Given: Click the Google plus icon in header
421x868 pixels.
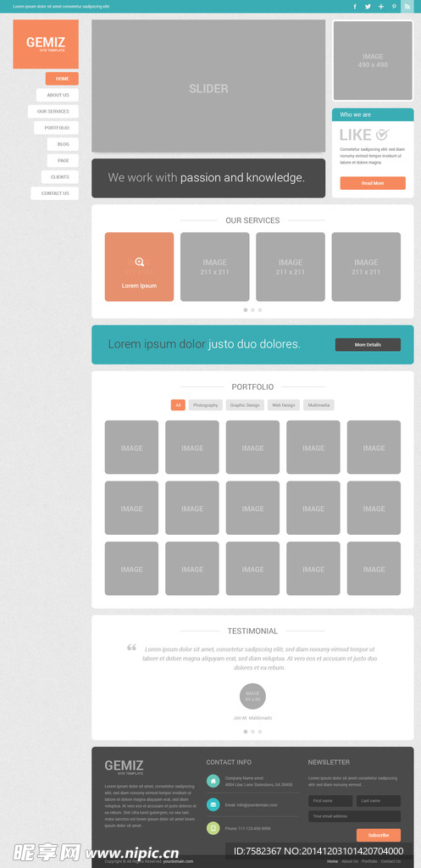Looking at the screenshot, I should (381, 7).
